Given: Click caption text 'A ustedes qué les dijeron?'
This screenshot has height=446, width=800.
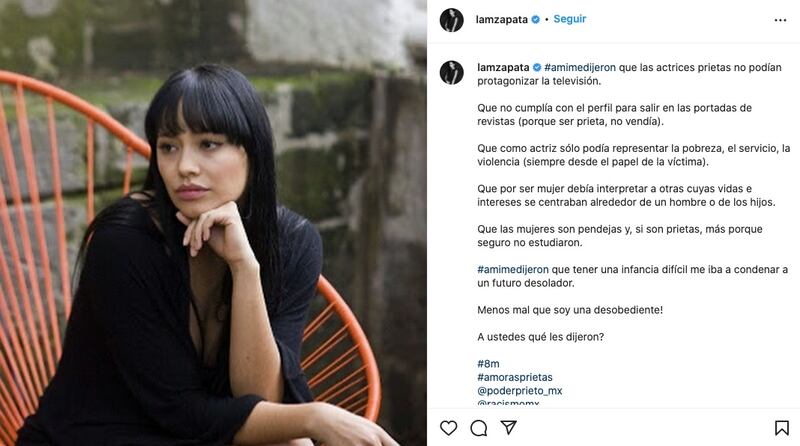Looking at the screenshot, I should pyautogui.click(x=540, y=337).
